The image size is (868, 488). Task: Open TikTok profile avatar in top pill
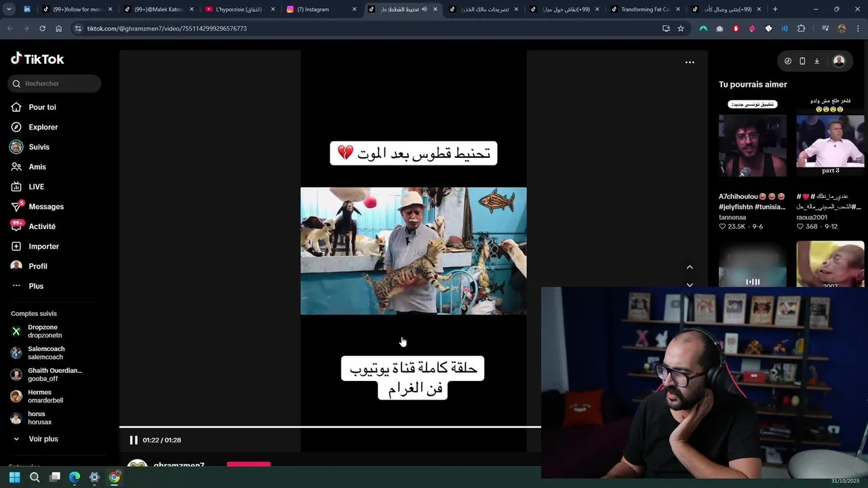point(839,61)
